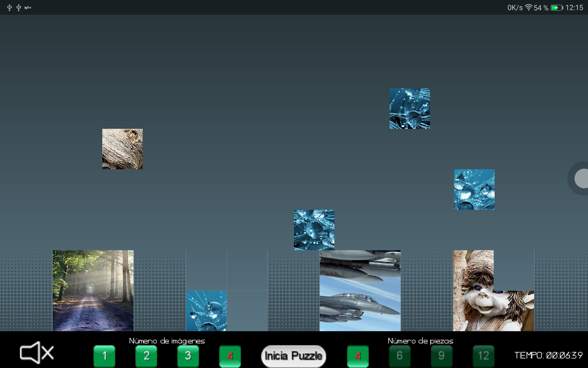The height and width of the screenshot is (368, 588).
Task: Choose 9 puzzle pieces
Action: point(441,356)
